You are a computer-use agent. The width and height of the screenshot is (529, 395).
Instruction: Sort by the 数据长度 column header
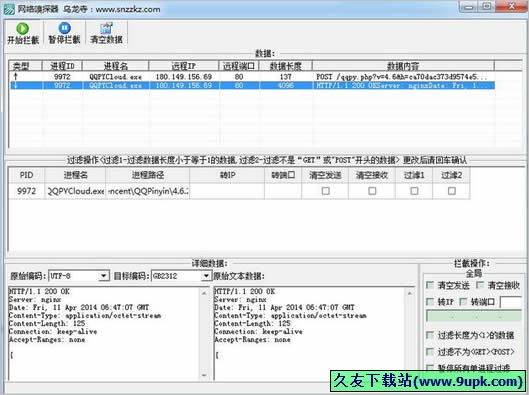pos(285,66)
